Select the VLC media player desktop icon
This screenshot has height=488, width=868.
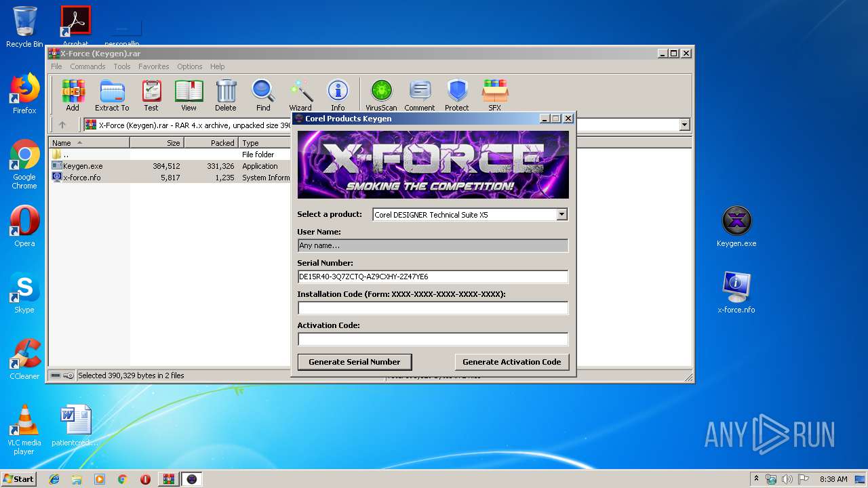point(24,430)
